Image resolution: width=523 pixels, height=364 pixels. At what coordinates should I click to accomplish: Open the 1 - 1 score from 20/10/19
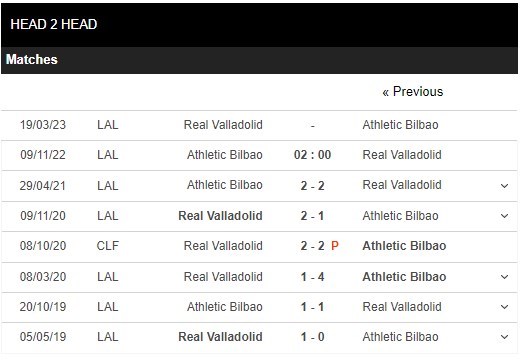(x=312, y=307)
